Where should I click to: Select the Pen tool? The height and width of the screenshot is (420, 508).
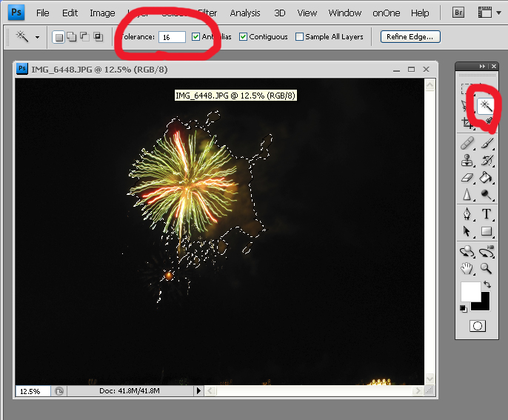[x=467, y=214]
